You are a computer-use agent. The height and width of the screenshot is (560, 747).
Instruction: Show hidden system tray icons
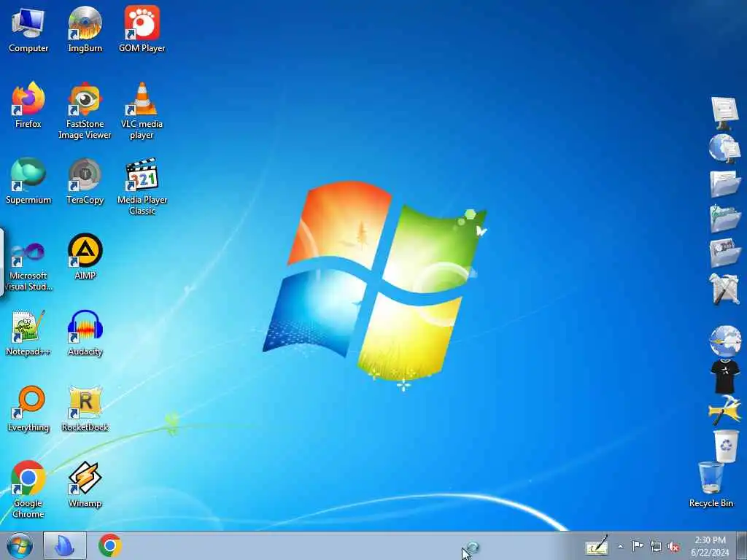[620, 546]
